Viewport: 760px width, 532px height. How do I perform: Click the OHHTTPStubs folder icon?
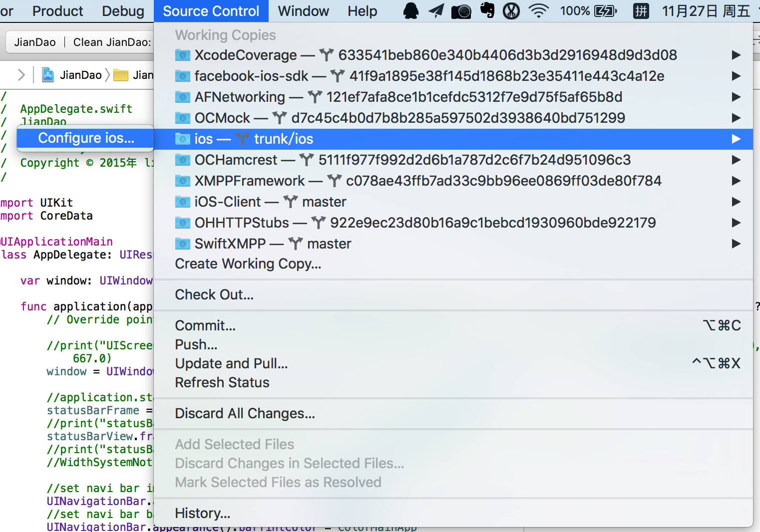(x=182, y=223)
